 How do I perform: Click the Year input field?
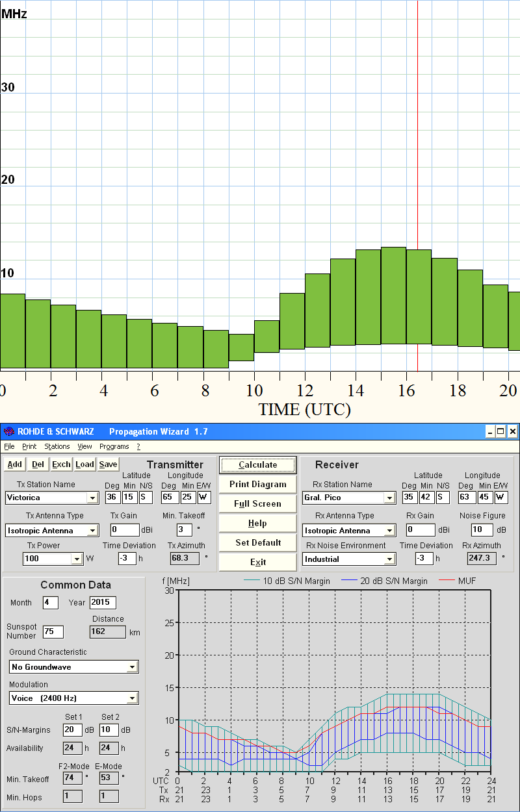pyautogui.click(x=103, y=602)
